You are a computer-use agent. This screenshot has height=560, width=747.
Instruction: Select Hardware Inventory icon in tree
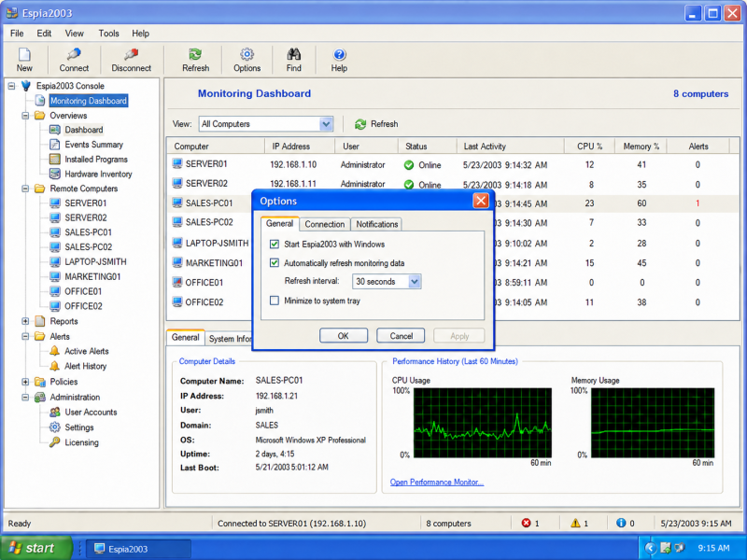[x=55, y=174]
